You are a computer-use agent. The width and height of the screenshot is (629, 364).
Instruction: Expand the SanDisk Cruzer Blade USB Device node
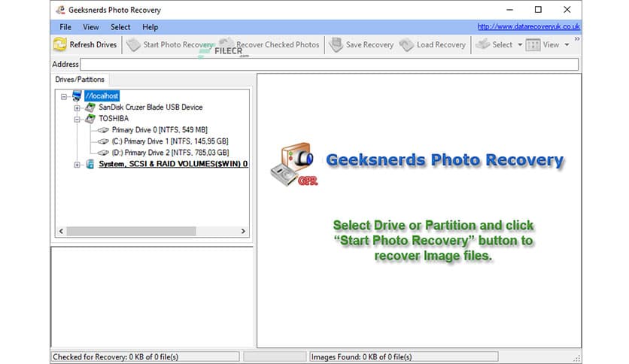pyautogui.click(x=77, y=108)
